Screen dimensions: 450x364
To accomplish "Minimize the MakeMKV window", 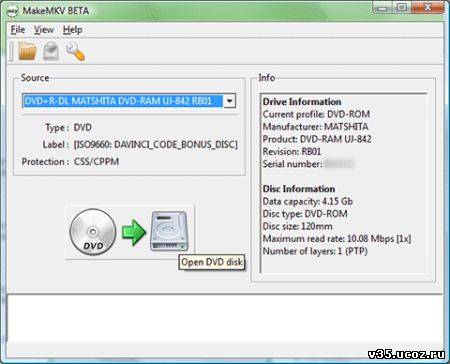I will coord(382,8).
